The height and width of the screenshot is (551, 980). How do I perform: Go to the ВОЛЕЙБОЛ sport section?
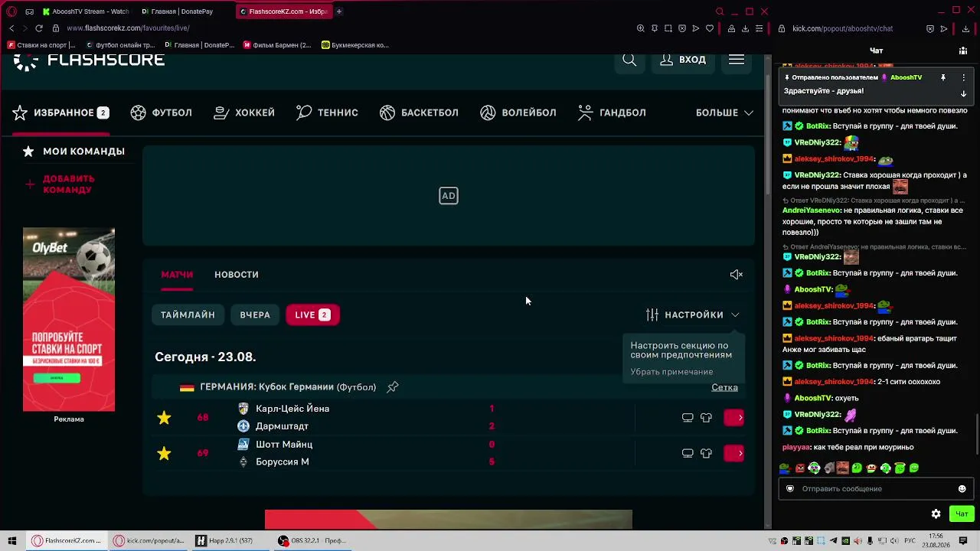tap(518, 112)
